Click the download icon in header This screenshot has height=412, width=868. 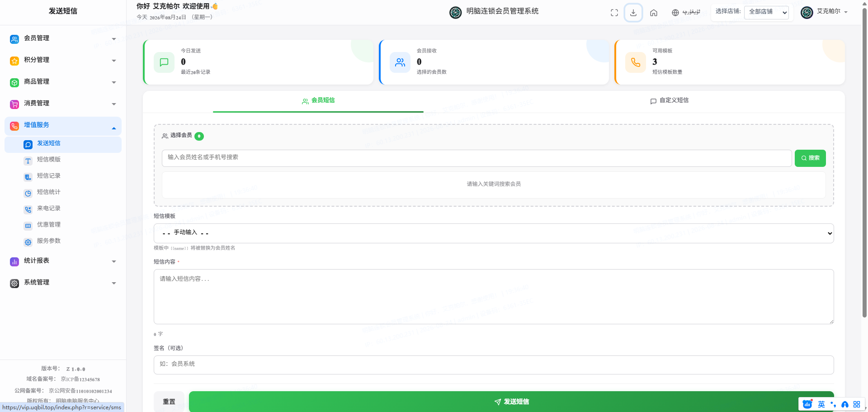coord(633,13)
